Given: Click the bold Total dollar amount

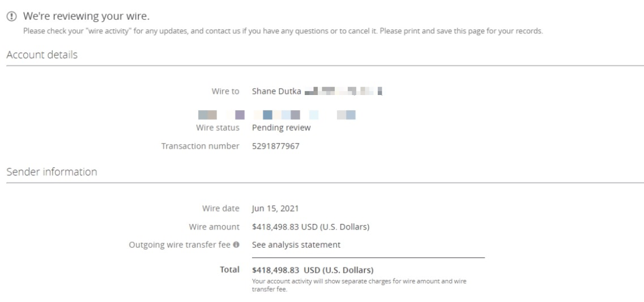Looking at the screenshot, I should click(312, 270).
